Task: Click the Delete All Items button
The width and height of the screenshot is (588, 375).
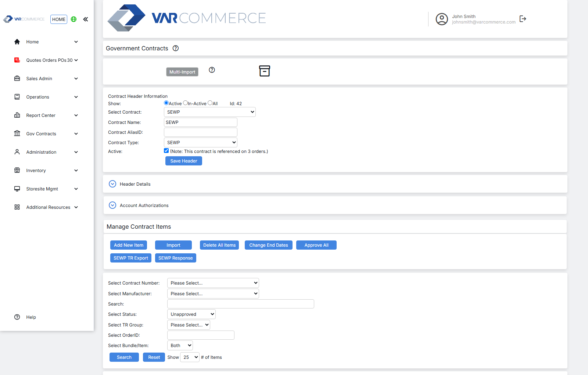Action: [219, 245]
